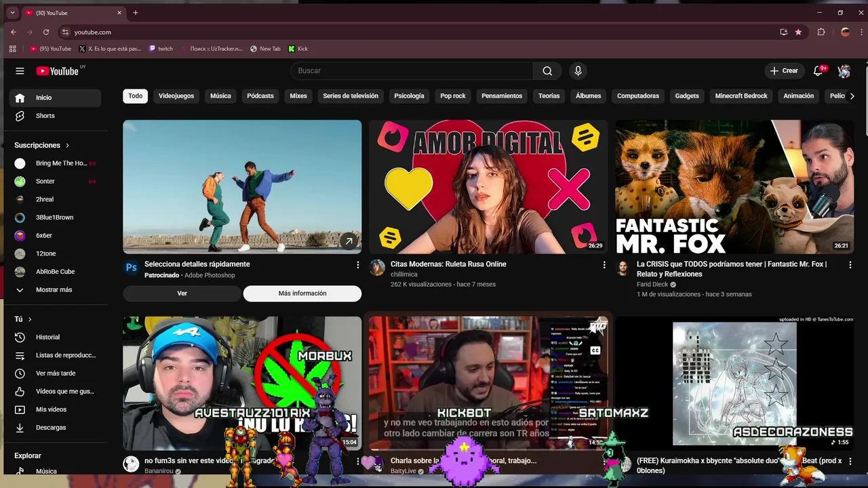Screen dimensions: 868x488
Task: Open Chrome apps grid in bookmarks bar
Action: click(12, 49)
